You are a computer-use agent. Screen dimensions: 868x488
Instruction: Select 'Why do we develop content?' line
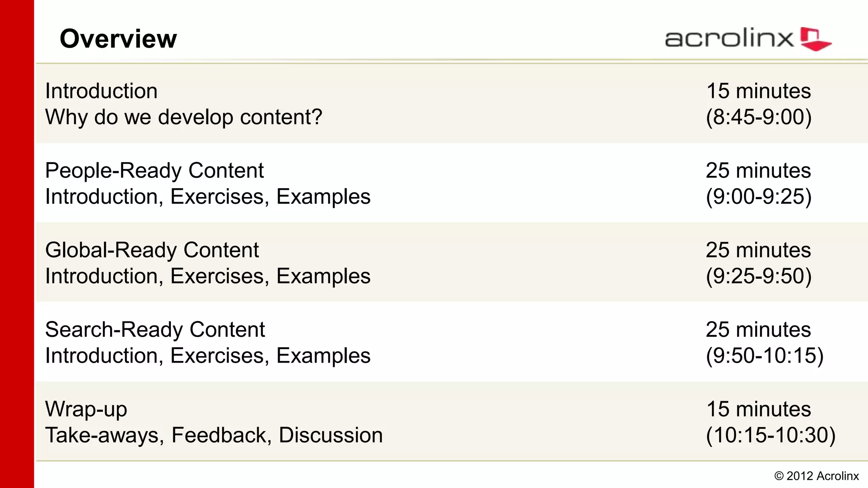tap(184, 117)
